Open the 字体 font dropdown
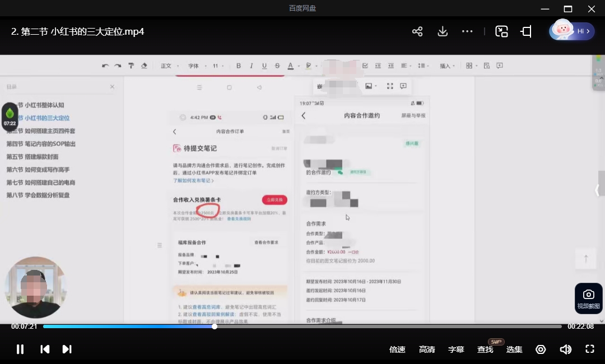Screen dimensions: 605x364 [x=197, y=66]
